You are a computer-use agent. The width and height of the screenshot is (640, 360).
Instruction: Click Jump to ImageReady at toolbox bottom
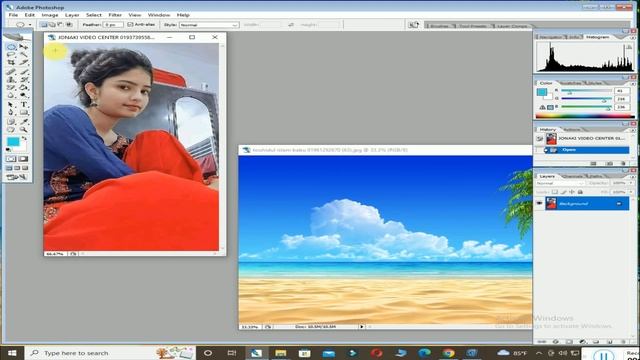tap(16, 177)
